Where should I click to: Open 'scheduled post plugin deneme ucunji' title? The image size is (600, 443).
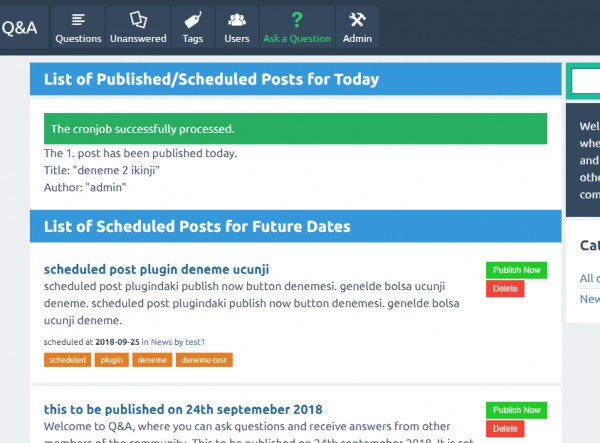click(156, 269)
